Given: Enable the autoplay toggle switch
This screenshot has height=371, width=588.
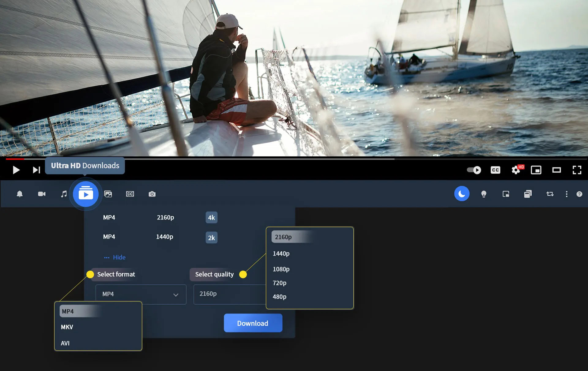Looking at the screenshot, I should (x=474, y=170).
